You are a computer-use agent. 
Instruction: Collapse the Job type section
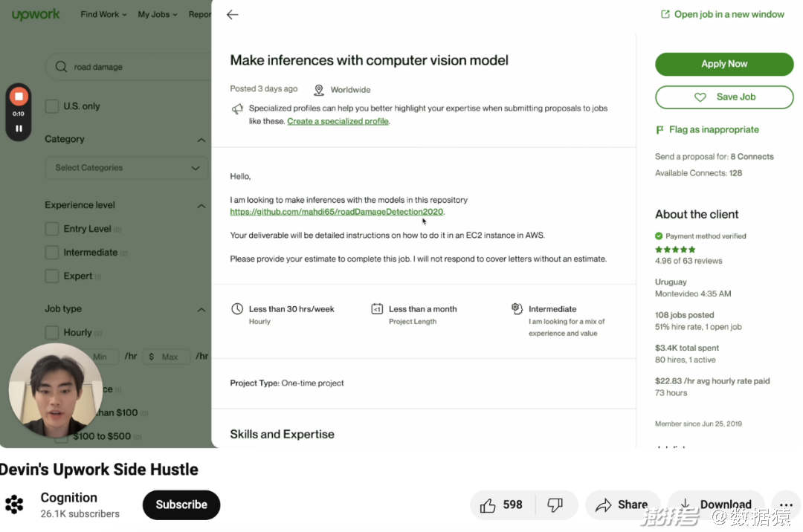[201, 310]
